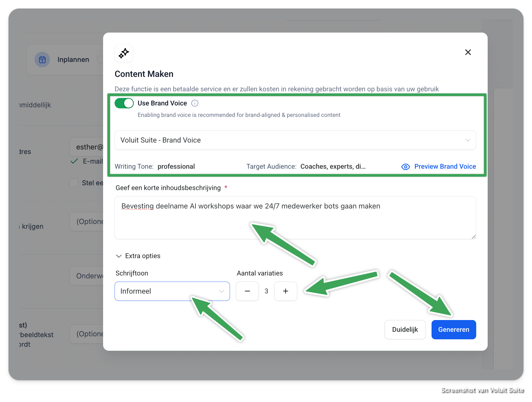Click the Duidelijk button
Viewport: 532px width, 402px height.
[x=405, y=330]
